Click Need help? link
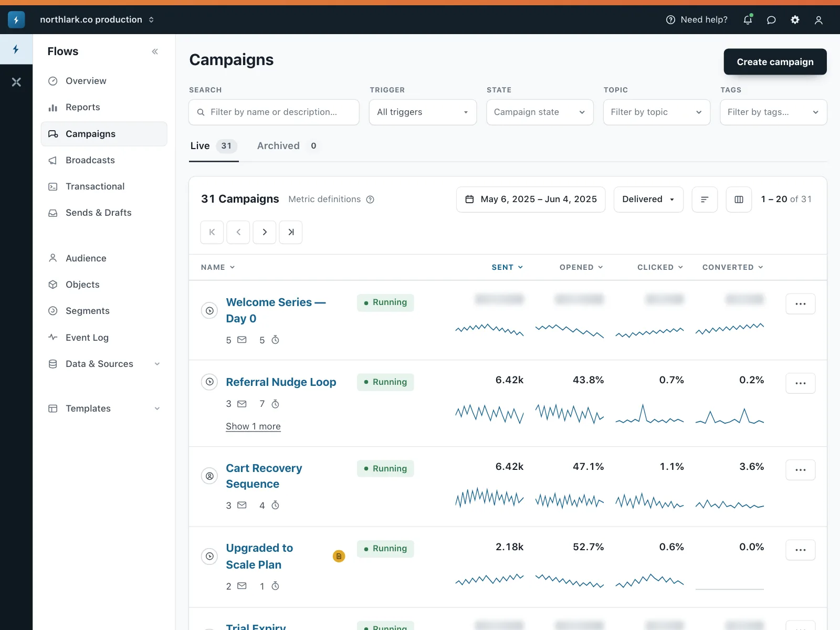The height and width of the screenshot is (630, 840). pyautogui.click(x=697, y=20)
